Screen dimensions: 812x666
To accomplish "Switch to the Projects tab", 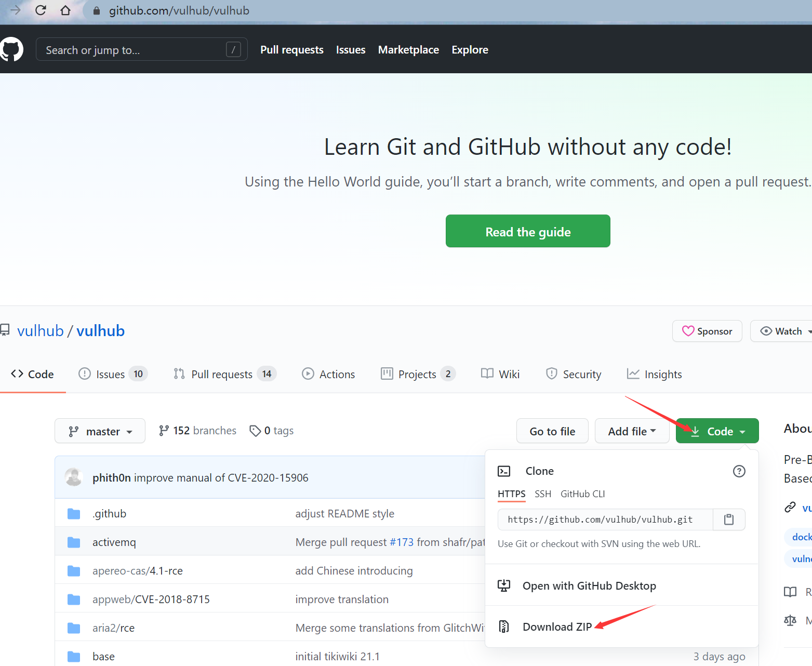I will 418,374.
